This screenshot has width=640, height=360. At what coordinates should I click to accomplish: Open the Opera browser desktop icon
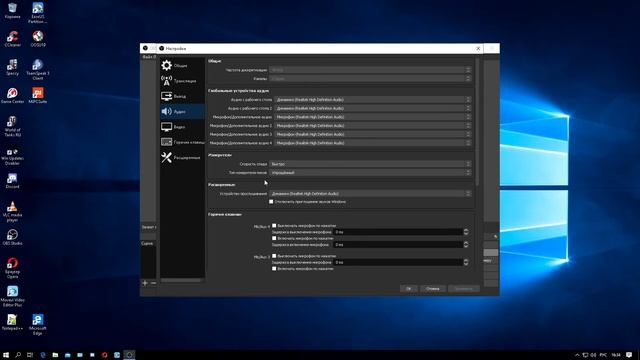pos(12,268)
